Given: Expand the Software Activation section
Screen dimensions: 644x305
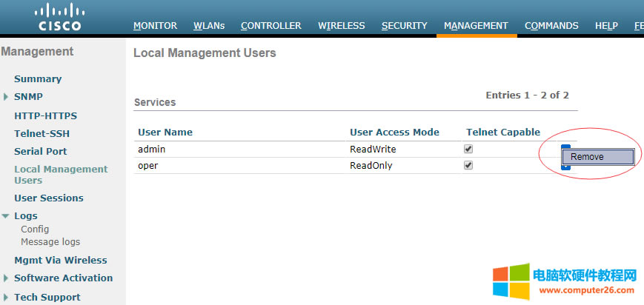Looking at the screenshot, I should pos(6,278).
